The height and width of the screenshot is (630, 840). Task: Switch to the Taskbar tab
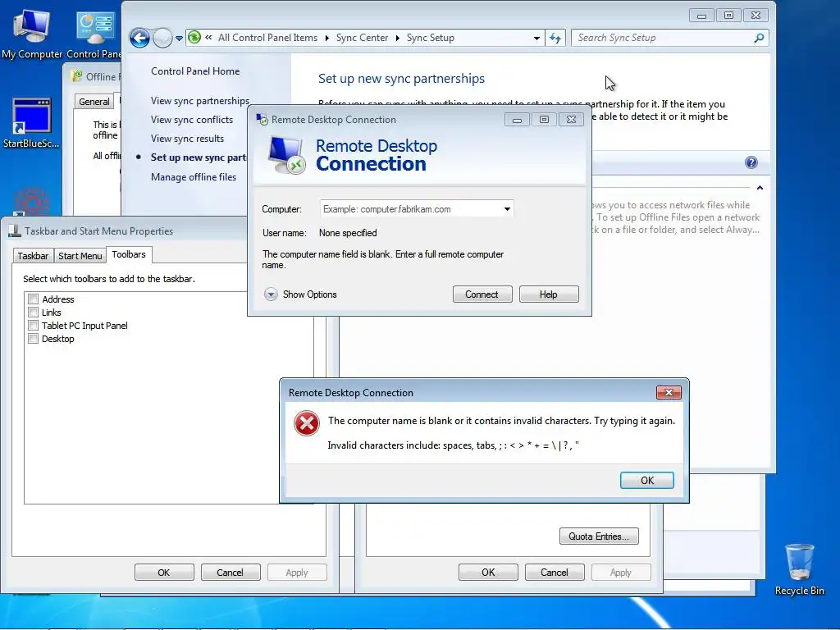[33, 256]
